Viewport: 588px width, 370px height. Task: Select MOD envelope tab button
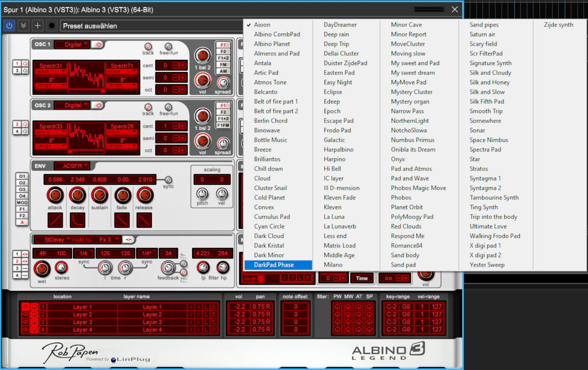(22, 202)
